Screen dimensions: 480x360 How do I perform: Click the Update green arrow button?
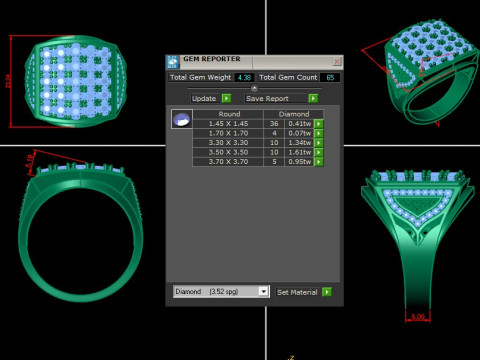click(x=226, y=98)
